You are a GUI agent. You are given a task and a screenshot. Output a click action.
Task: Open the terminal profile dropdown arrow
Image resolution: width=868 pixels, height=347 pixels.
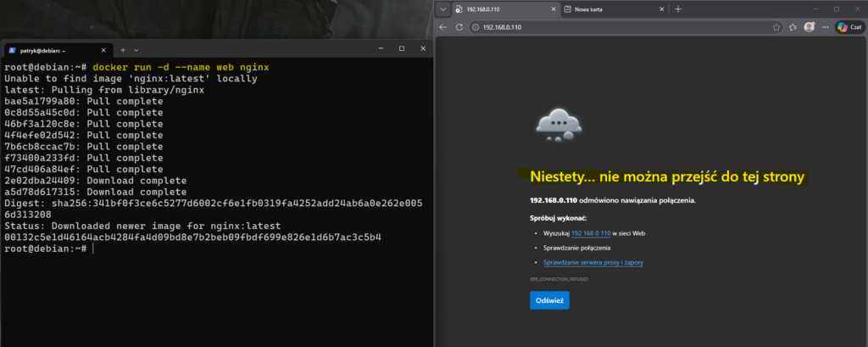[x=136, y=49]
